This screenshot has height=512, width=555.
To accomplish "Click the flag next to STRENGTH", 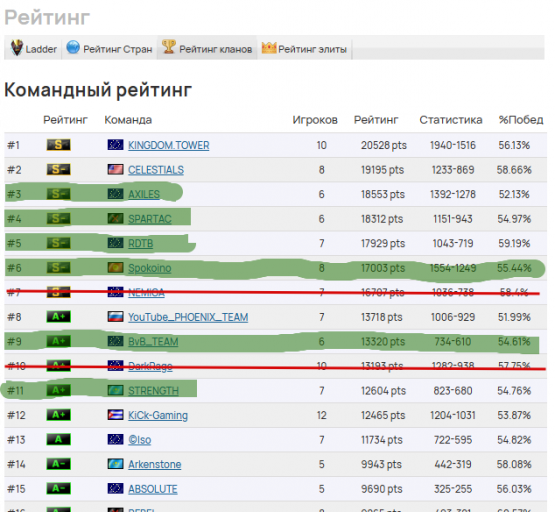I will pos(115,390).
